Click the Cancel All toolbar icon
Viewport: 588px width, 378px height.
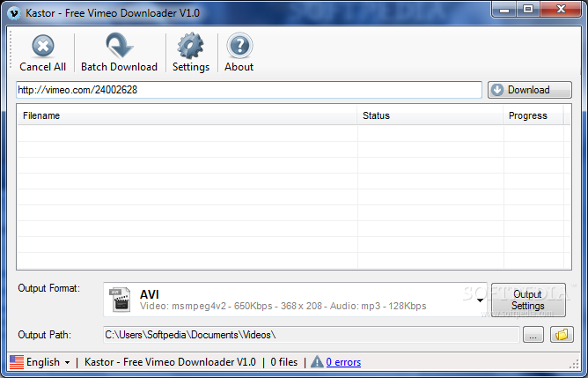(43, 46)
